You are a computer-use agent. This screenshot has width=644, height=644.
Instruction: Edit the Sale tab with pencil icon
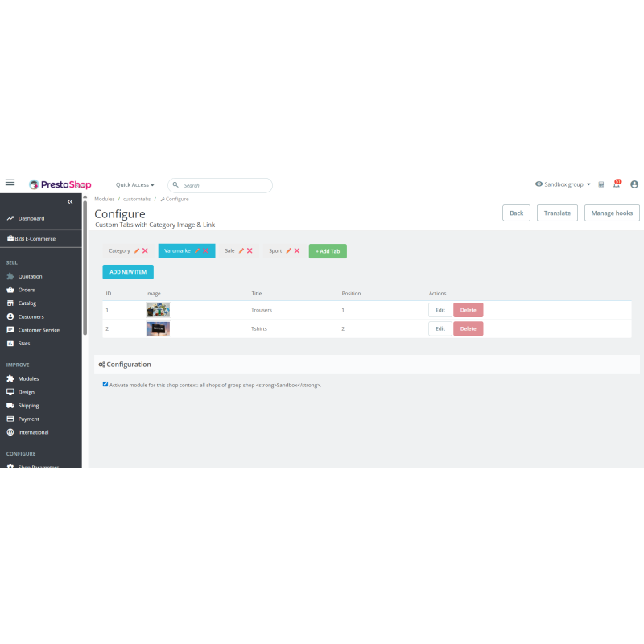pyautogui.click(x=242, y=250)
